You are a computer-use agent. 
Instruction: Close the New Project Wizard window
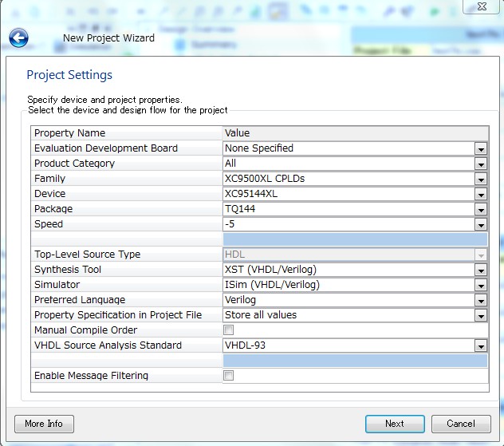click(481, 6)
